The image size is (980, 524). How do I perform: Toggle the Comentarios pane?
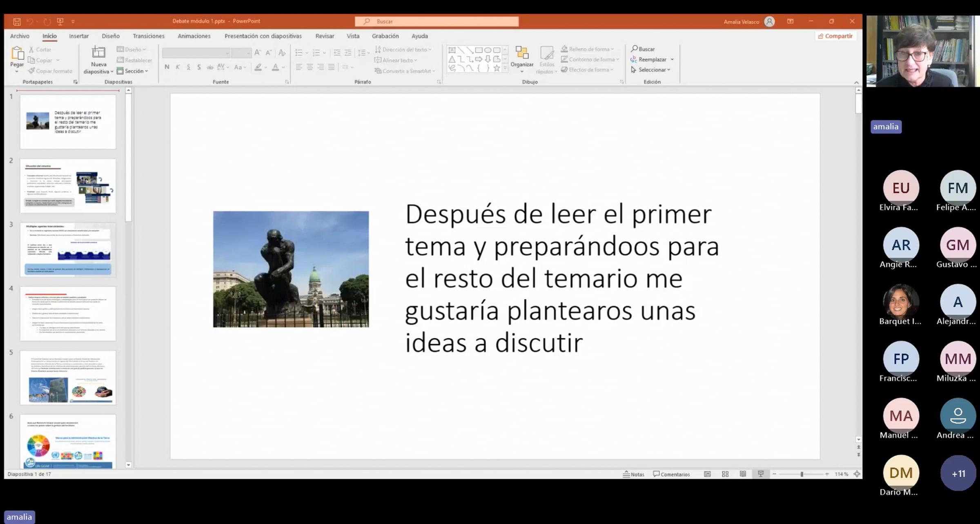tap(671, 474)
